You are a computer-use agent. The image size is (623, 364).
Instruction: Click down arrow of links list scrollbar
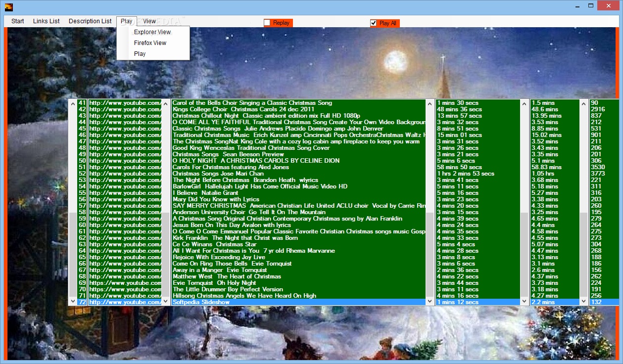[165, 301]
